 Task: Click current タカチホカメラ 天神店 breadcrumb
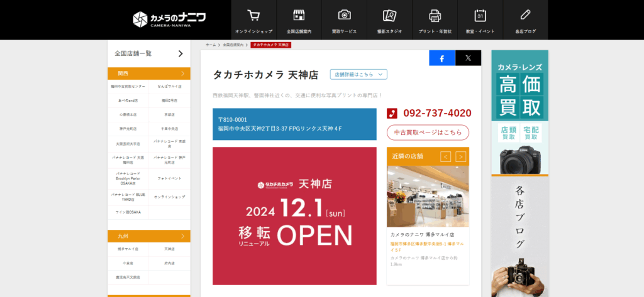coord(270,45)
